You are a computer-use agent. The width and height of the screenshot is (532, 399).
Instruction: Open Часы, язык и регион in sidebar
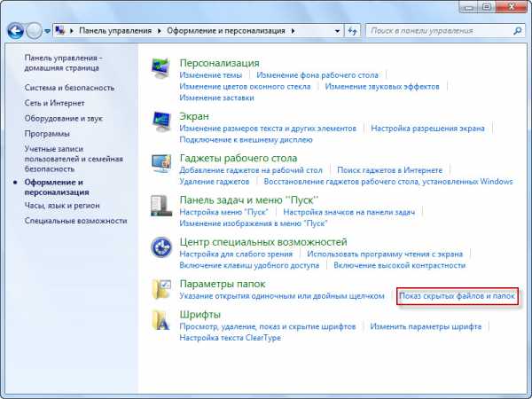click(62, 206)
